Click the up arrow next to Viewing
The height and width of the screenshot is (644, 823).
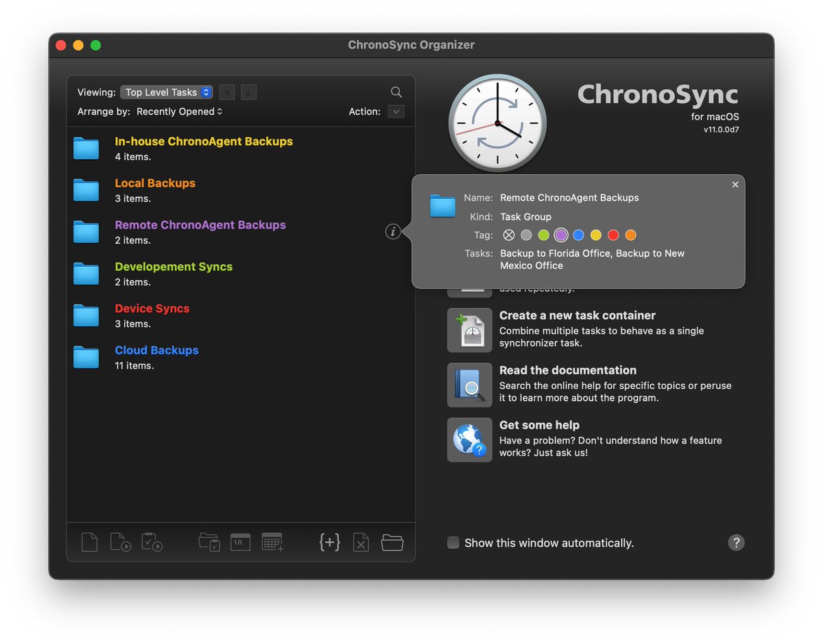pyautogui.click(x=248, y=92)
